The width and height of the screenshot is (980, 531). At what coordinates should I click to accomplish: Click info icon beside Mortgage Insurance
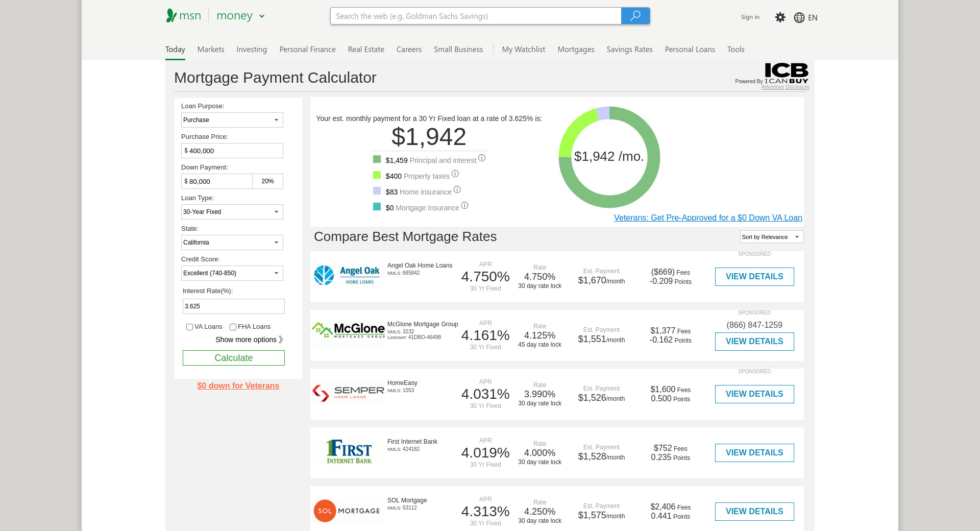(464, 206)
